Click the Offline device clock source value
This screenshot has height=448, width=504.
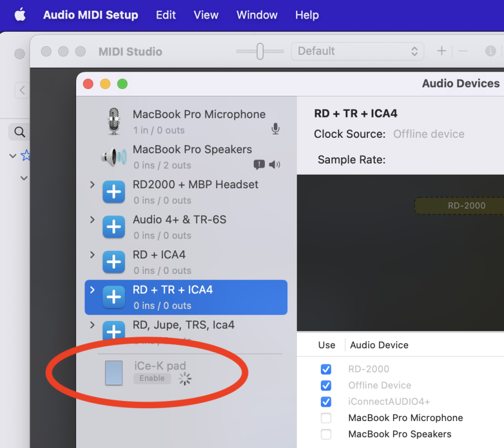(429, 134)
